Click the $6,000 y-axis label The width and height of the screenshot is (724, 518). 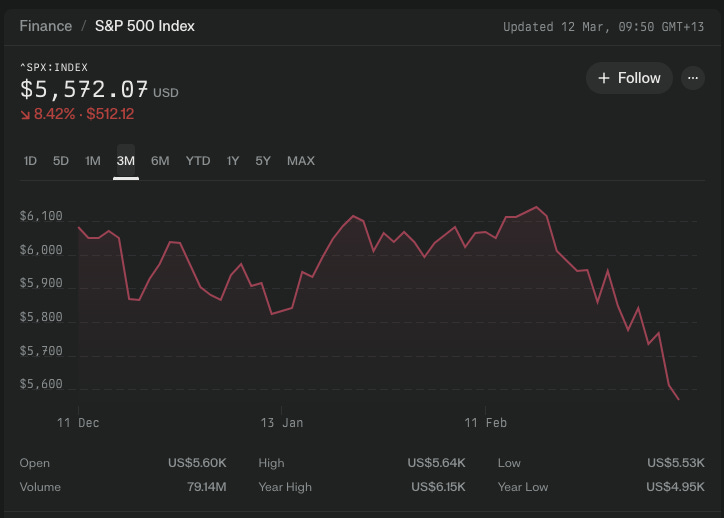41,250
